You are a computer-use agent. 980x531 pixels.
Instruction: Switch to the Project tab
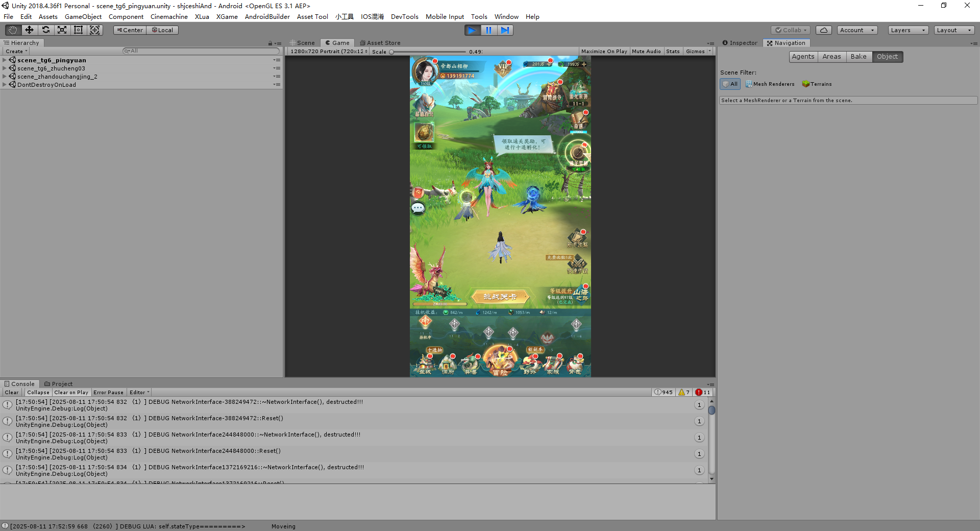coord(58,384)
